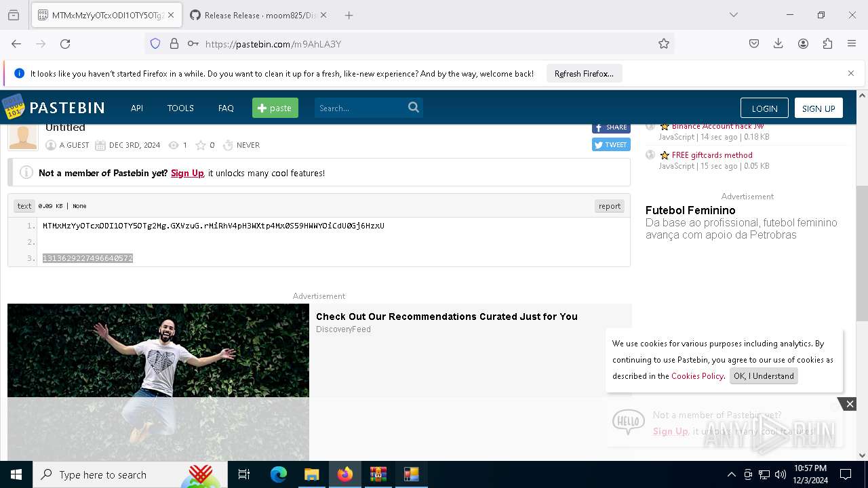Report this paste
This screenshot has height=488, width=868.
coord(610,206)
